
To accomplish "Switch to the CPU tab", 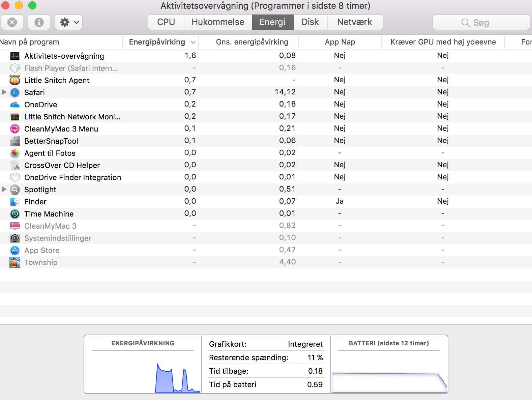I will 166,22.
